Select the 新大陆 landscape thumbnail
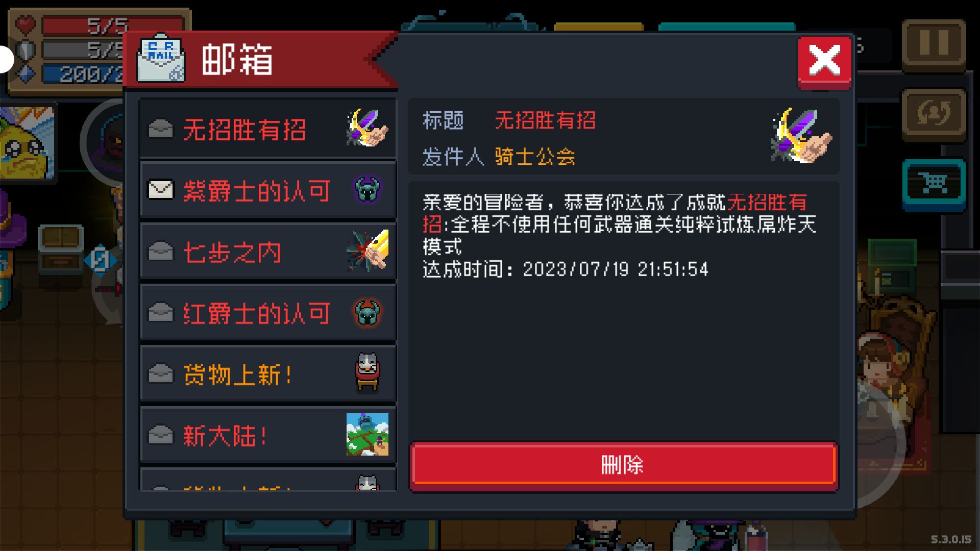980x551 pixels. (367, 435)
